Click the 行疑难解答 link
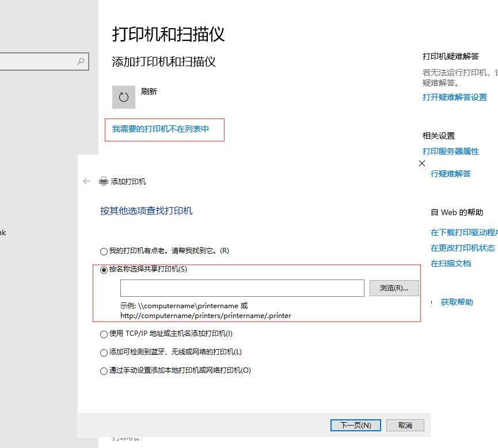 tap(450, 174)
